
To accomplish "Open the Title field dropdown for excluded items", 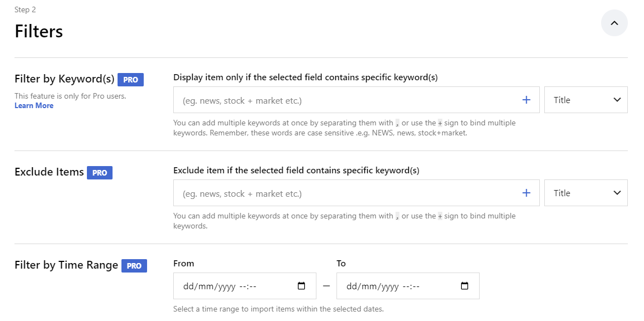I will [x=586, y=192].
